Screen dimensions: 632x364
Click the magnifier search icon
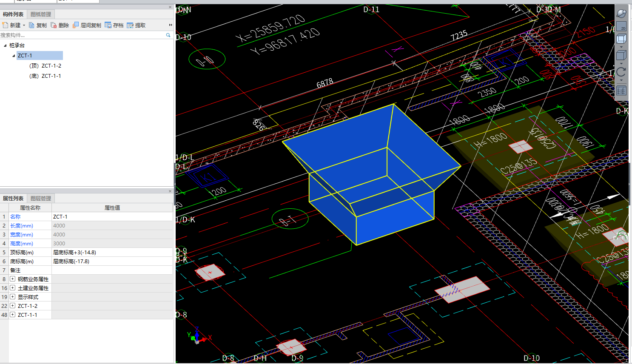point(168,35)
